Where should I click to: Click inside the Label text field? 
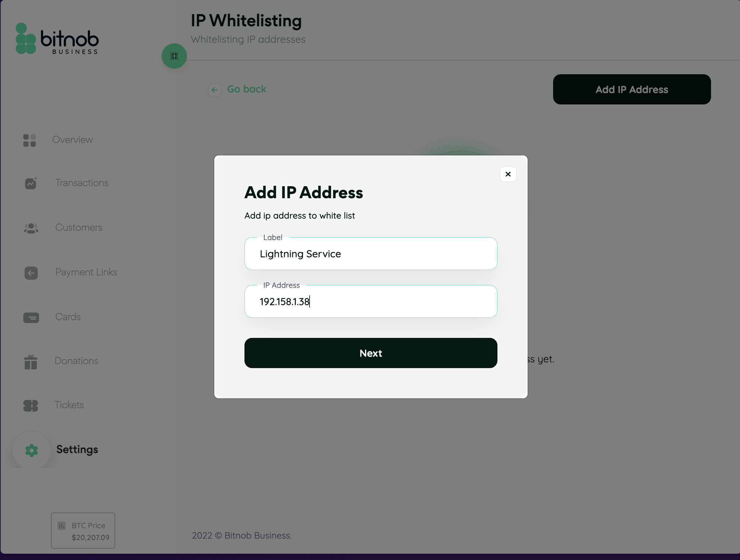click(371, 254)
